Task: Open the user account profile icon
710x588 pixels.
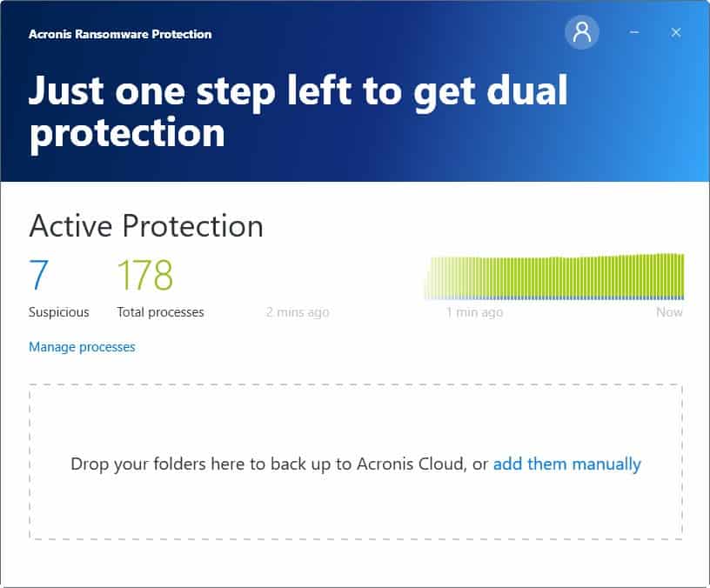Action: [582, 33]
